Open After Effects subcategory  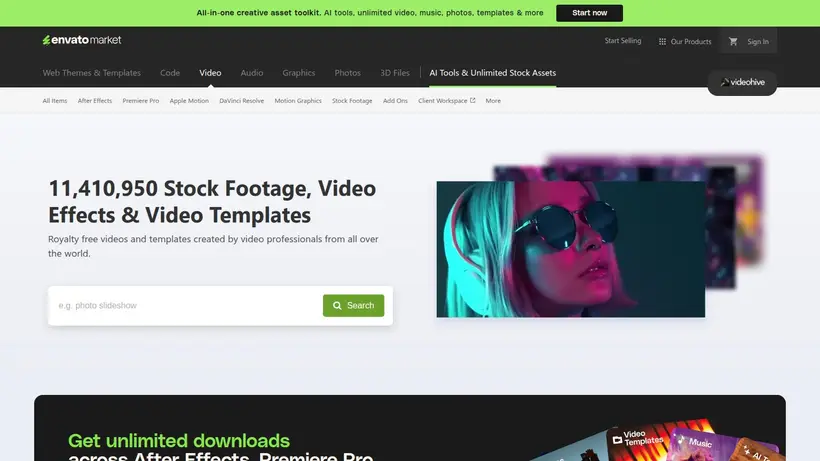pos(95,100)
